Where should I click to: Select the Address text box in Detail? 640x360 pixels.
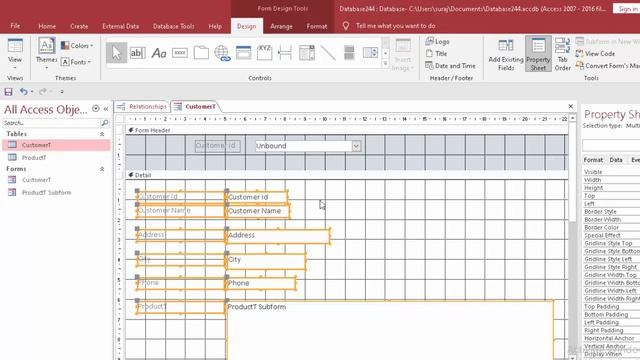(278, 236)
